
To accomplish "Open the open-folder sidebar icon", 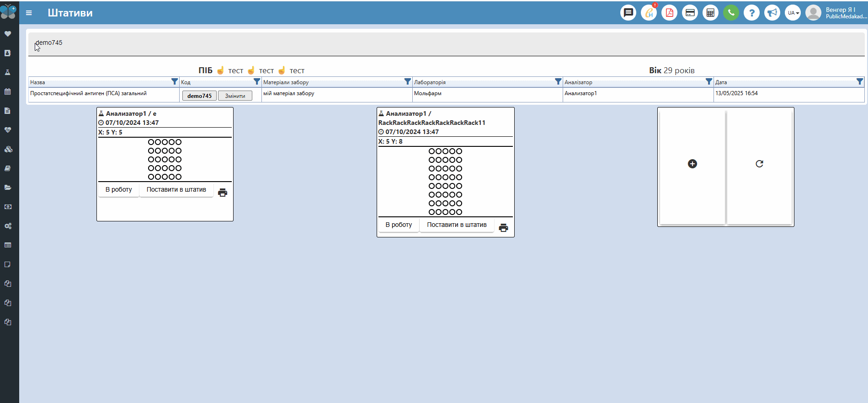I will (8, 188).
